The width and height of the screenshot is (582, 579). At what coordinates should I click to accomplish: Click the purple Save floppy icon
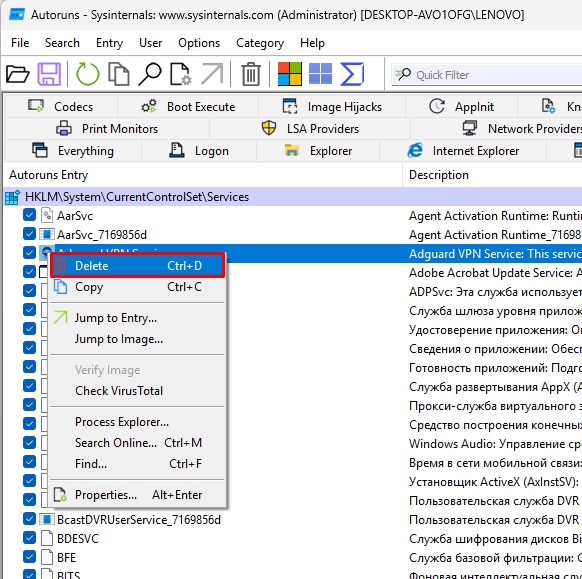(49, 74)
